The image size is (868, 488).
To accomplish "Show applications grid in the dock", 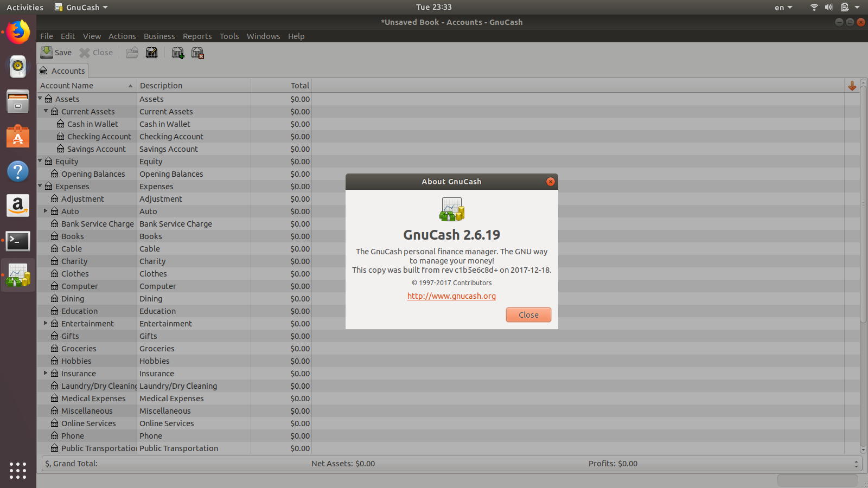I will pos(18,470).
